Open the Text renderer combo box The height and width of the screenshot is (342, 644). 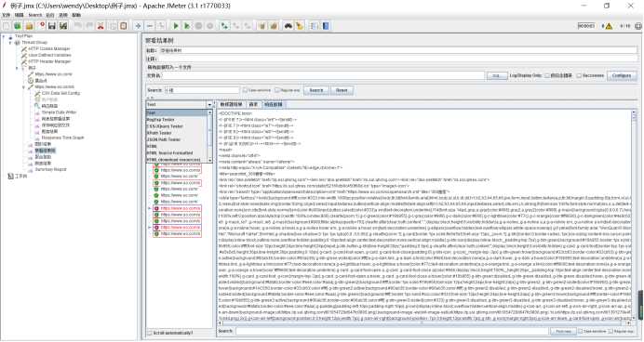179,105
